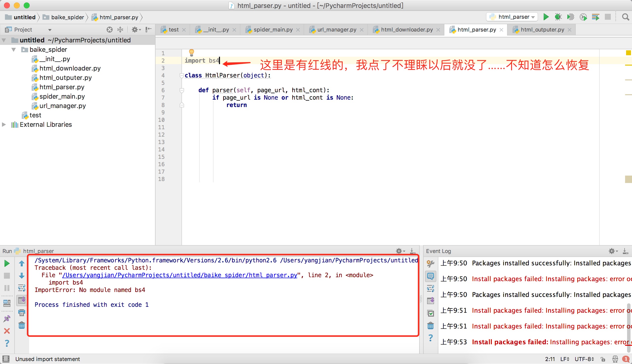Image resolution: width=632 pixels, height=364 pixels.
Task: Toggle scroll to end in Event Log
Action: [x=430, y=301]
